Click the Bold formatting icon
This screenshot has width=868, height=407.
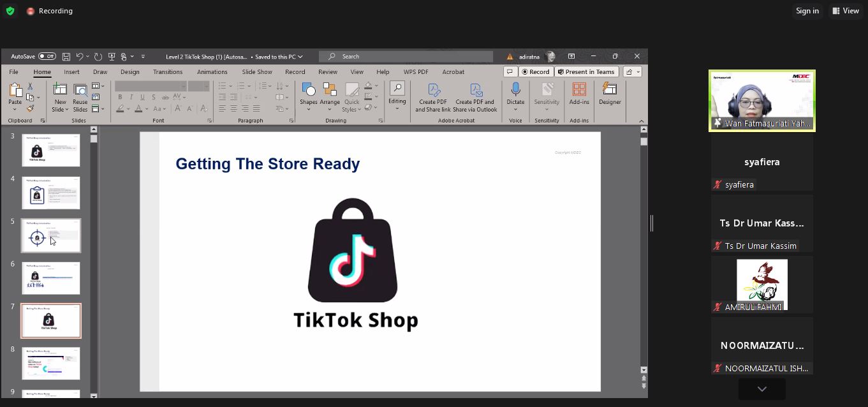click(120, 97)
